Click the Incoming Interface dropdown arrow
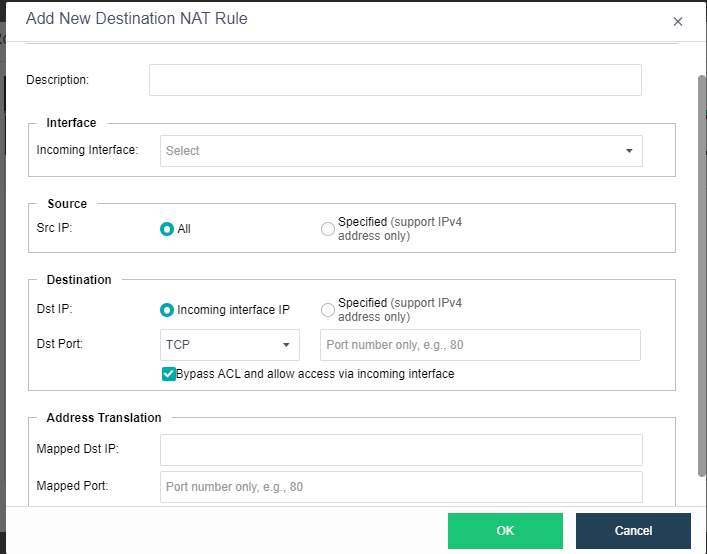Image resolution: width=707 pixels, height=554 pixels. [x=629, y=151]
